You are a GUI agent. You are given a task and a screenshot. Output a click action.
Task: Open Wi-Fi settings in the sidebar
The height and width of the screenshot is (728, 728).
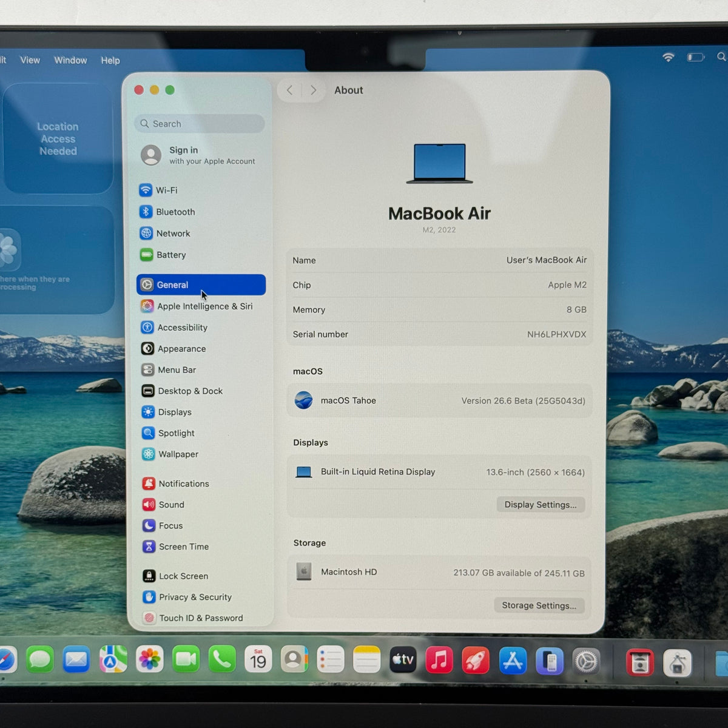coord(200,190)
